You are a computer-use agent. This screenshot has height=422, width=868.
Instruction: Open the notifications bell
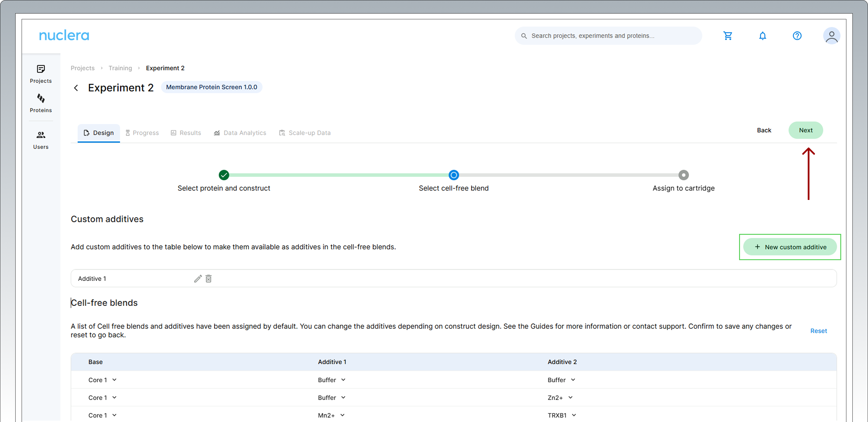[x=762, y=36]
